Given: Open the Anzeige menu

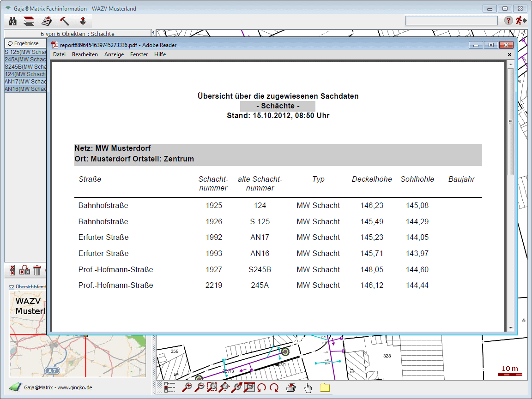Looking at the screenshot, I should 114,54.
